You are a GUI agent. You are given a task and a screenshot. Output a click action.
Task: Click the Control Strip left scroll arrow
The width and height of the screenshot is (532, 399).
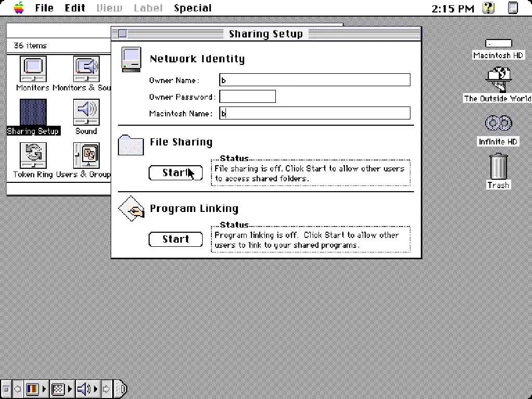pyautogui.click(x=17, y=389)
